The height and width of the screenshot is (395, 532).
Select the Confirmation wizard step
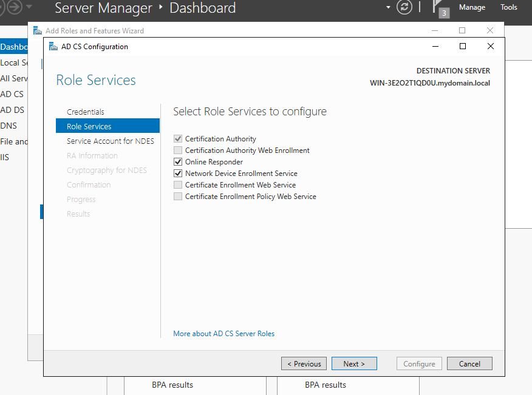[x=89, y=185]
